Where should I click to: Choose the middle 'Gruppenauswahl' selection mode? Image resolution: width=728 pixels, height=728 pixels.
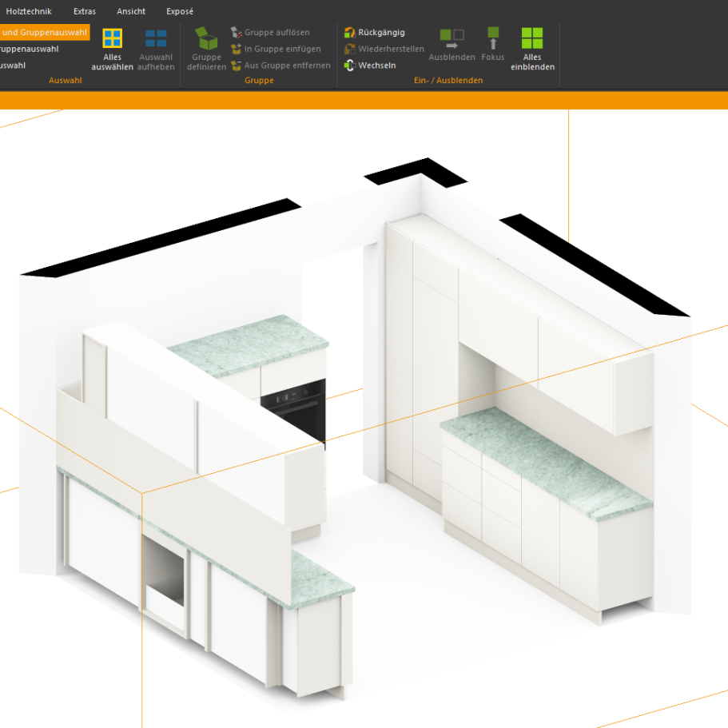[x=30, y=49]
